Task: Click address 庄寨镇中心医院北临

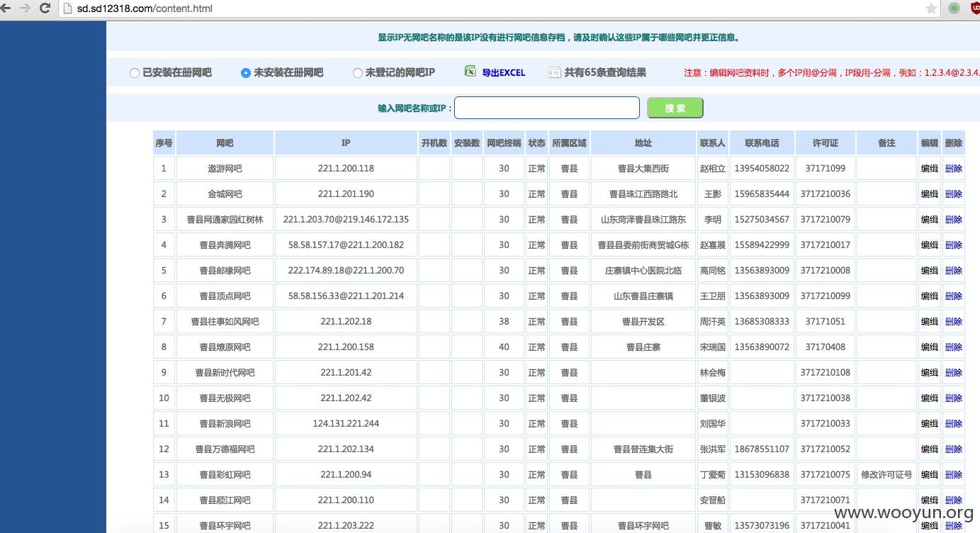Action: click(643, 271)
